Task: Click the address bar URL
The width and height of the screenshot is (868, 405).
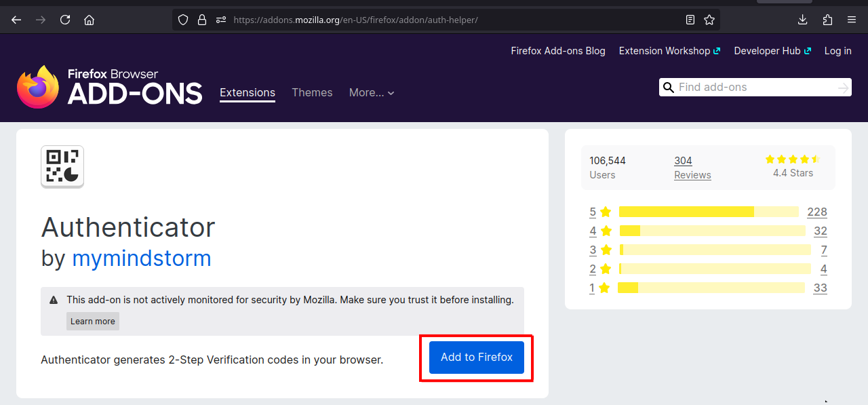Action: [x=356, y=20]
